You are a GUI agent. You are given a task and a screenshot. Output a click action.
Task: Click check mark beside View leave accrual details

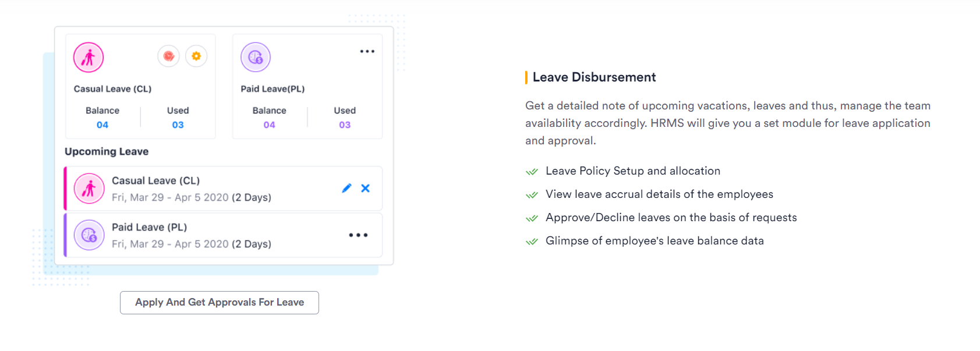point(532,195)
